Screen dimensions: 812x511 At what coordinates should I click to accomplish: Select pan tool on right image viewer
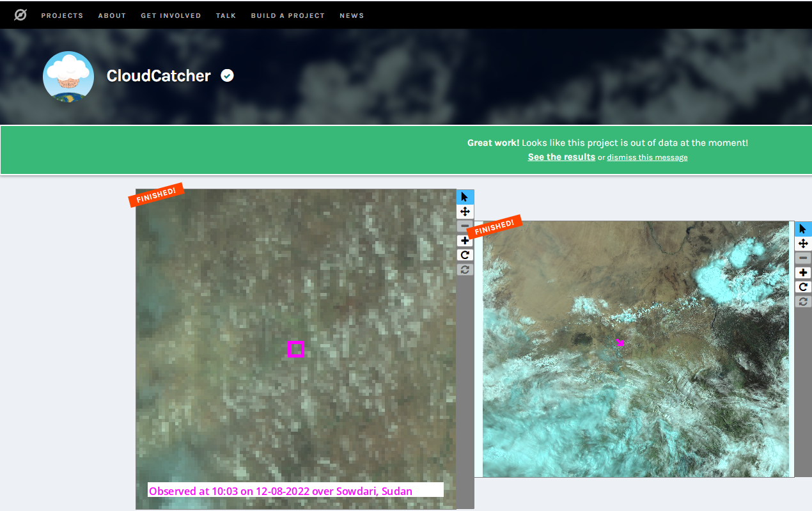pos(803,244)
